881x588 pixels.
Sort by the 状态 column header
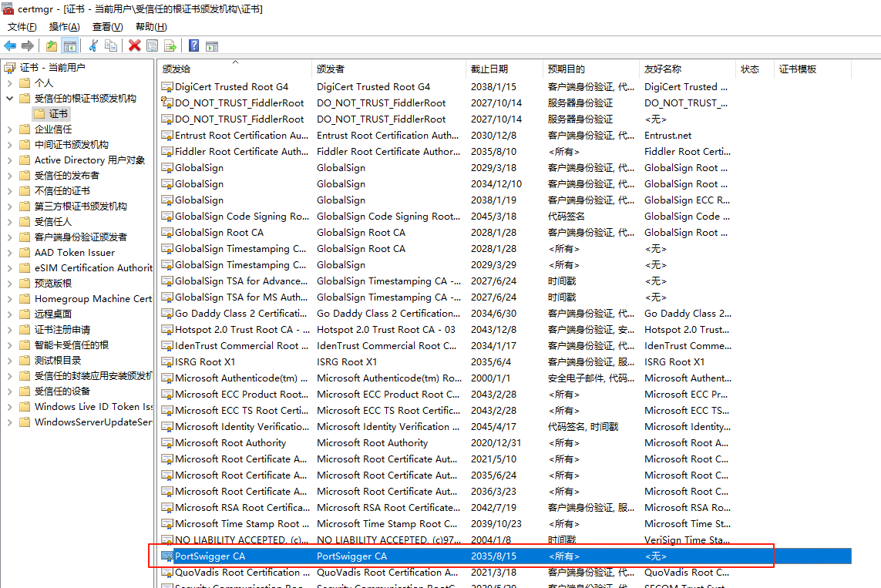pyautogui.click(x=755, y=69)
